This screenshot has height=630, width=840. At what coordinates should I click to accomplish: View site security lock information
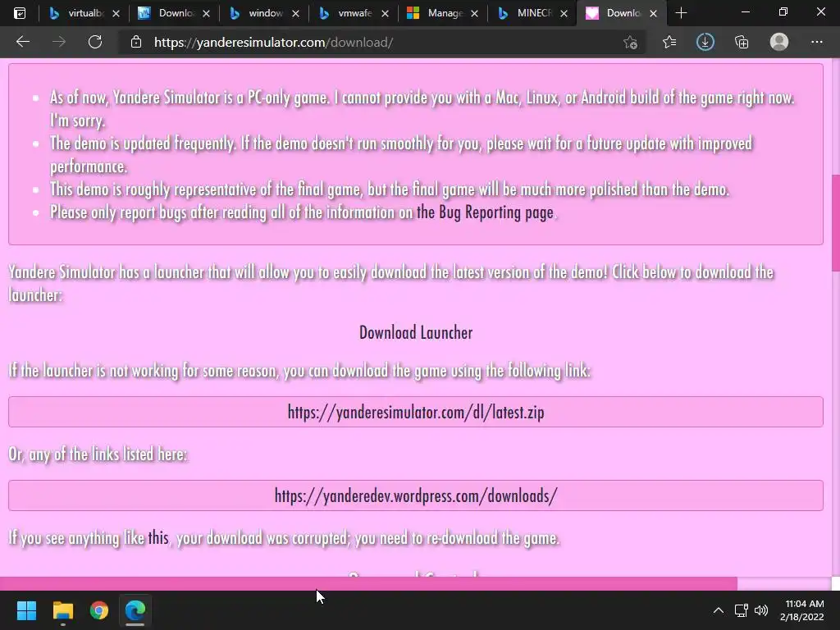[x=136, y=43]
